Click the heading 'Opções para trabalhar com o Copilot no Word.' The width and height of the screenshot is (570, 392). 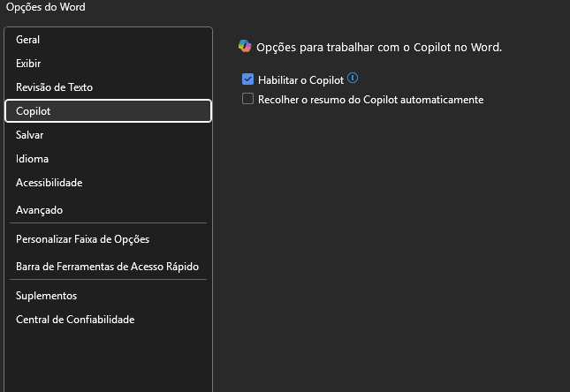(x=379, y=47)
